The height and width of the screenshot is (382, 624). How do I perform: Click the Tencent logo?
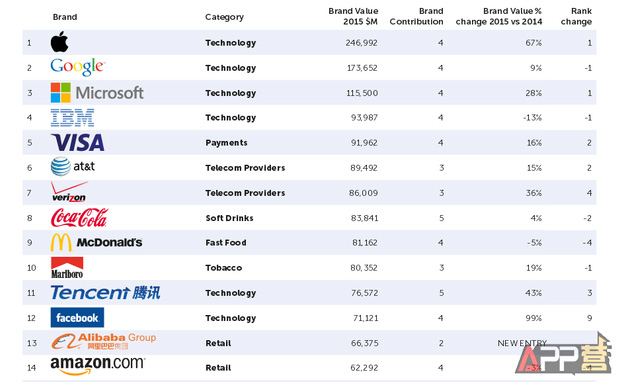[x=105, y=292]
